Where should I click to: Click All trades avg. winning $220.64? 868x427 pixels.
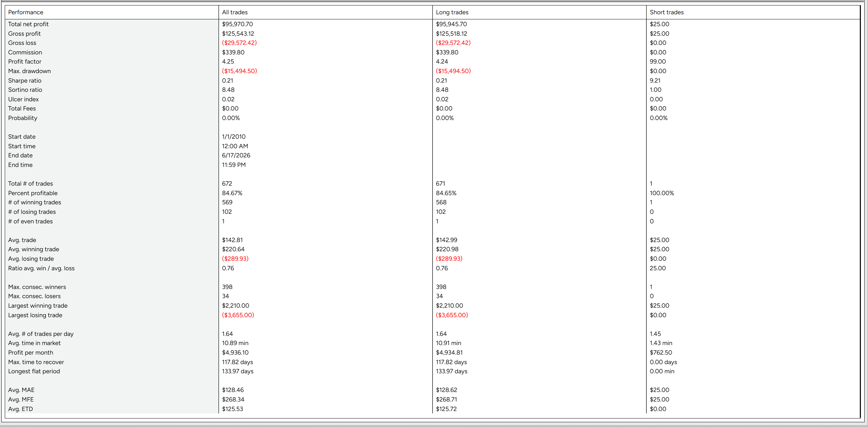click(233, 249)
